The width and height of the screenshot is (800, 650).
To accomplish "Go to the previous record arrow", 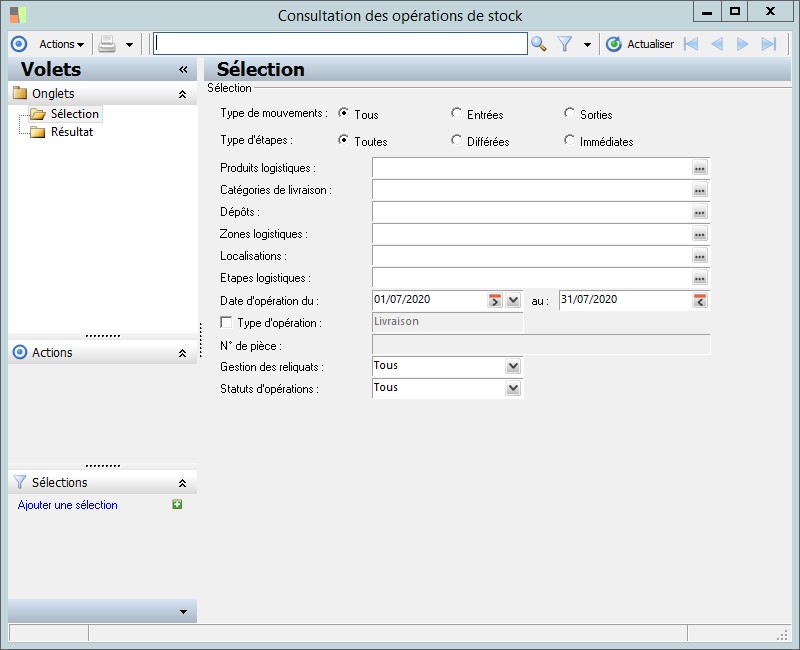I will [x=717, y=44].
